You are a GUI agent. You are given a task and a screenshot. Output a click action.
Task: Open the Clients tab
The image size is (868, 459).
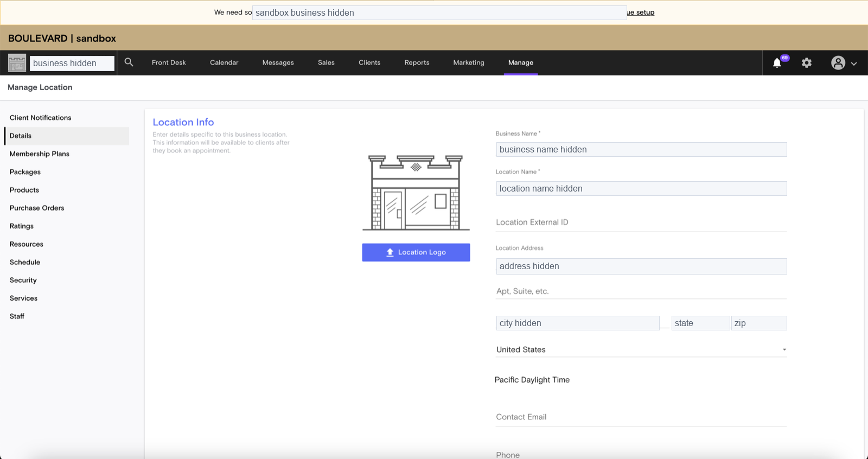click(x=369, y=62)
